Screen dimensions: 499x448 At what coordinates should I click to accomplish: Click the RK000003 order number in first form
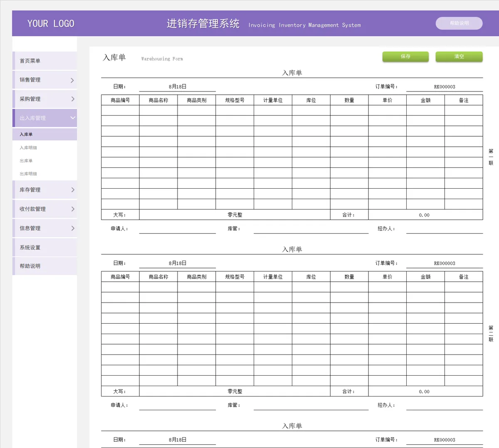point(445,86)
